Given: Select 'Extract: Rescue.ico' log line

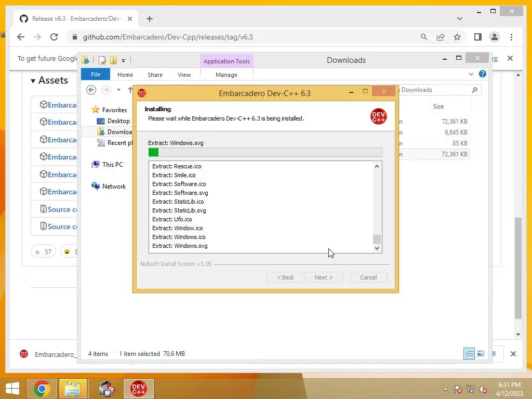Looking at the screenshot, I should pos(177,166).
